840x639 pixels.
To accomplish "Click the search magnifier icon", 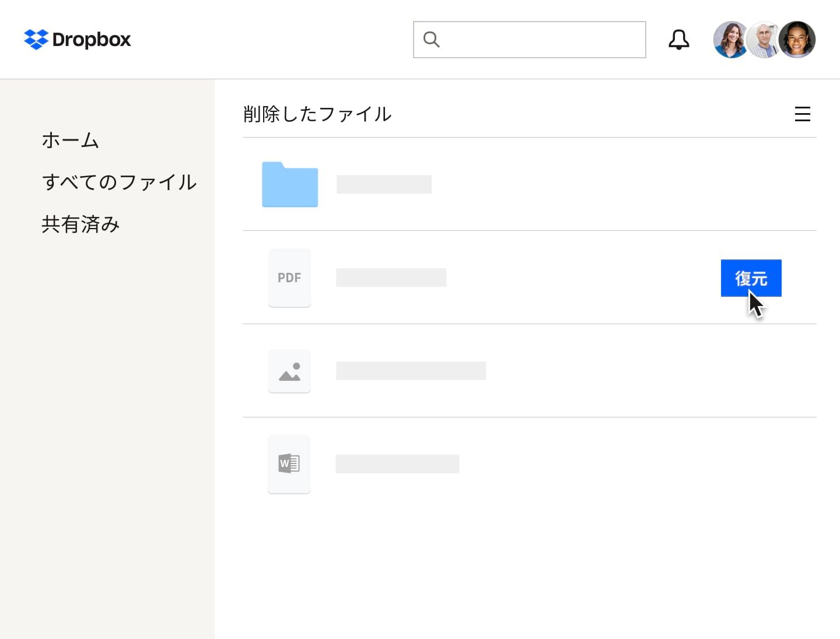I will 431,39.
